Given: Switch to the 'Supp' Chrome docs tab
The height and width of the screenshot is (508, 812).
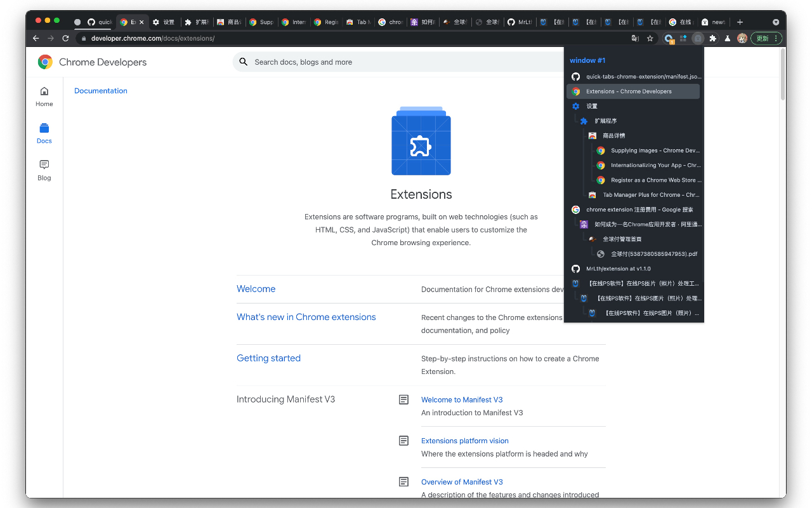Looking at the screenshot, I should 261,22.
